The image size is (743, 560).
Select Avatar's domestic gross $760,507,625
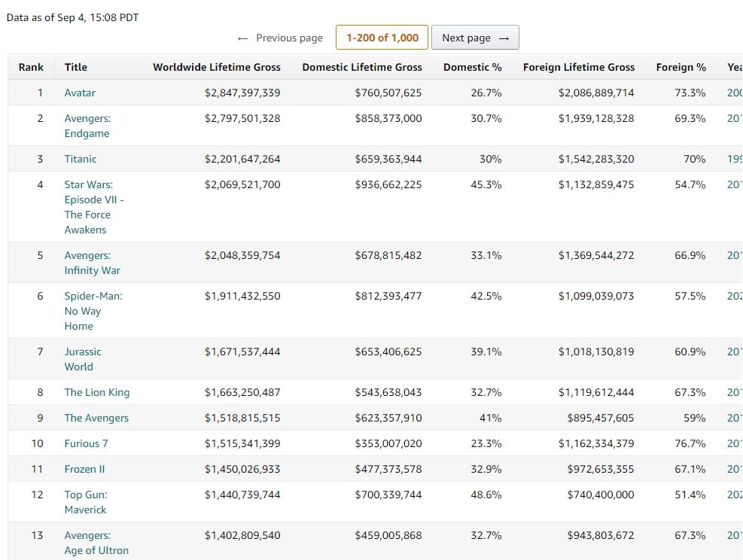click(388, 93)
